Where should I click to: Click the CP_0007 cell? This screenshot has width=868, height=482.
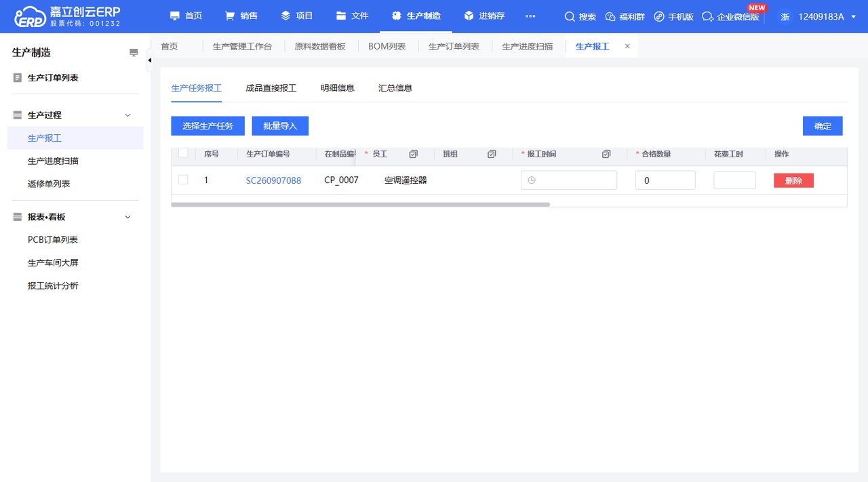(341, 180)
